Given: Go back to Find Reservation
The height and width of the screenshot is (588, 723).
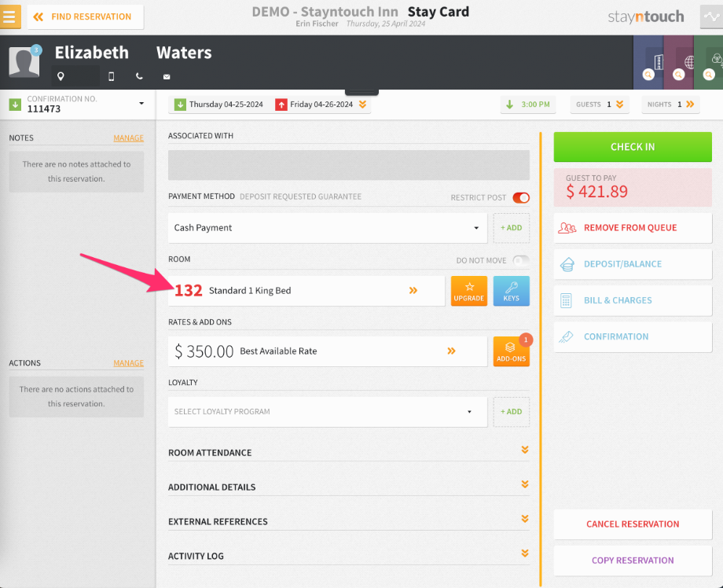Looking at the screenshot, I should pyautogui.click(x=86, y=17).
